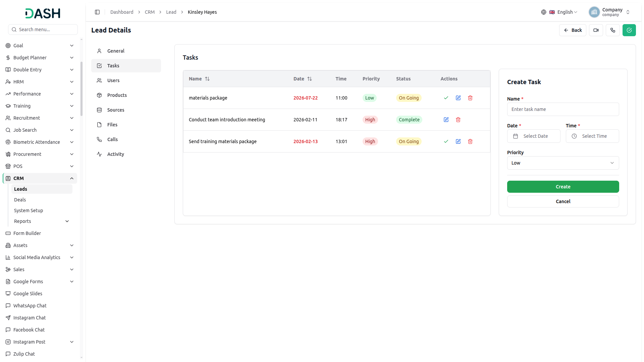The image size is (644, 362).
Task: Edit the Send training materials package task
Action: coord(458,141)
